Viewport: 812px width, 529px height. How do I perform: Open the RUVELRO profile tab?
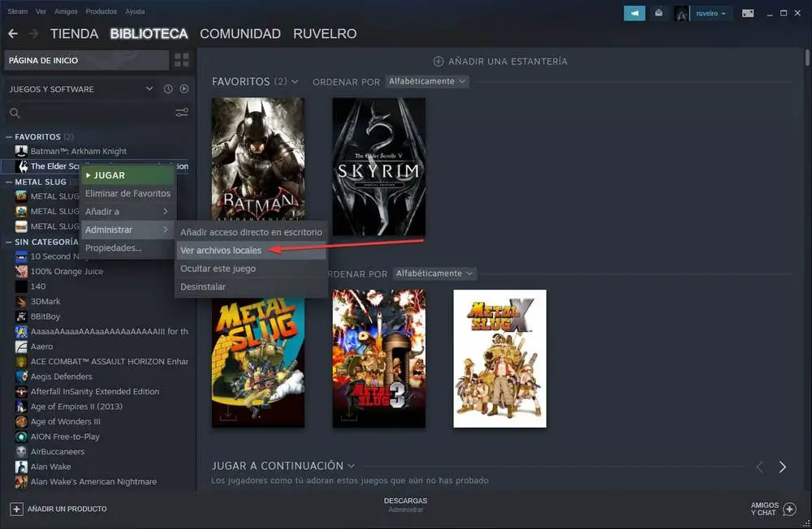325,33
